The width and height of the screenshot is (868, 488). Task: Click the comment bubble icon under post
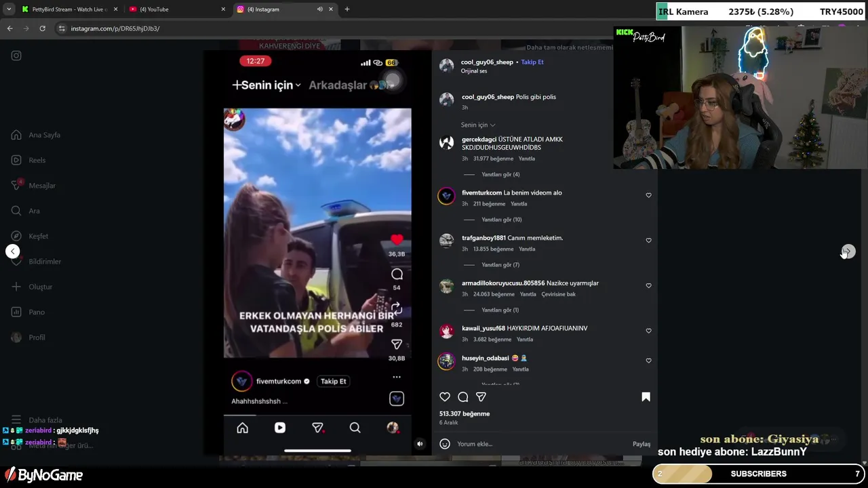tap(463, 397)
